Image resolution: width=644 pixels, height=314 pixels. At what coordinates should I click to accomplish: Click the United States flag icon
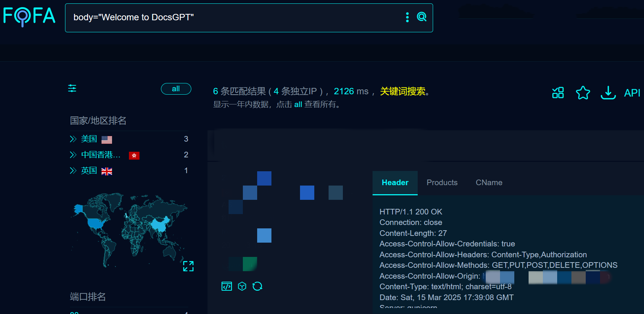coord(107,140)
